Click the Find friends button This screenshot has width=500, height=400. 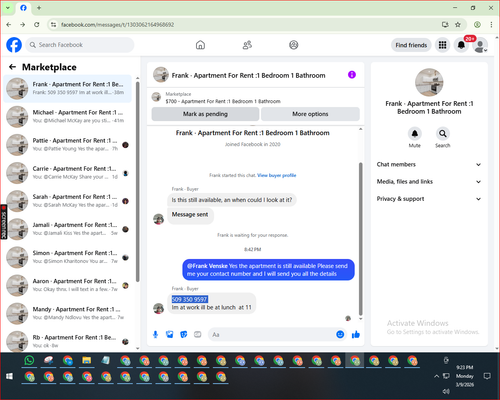[411, 45]
